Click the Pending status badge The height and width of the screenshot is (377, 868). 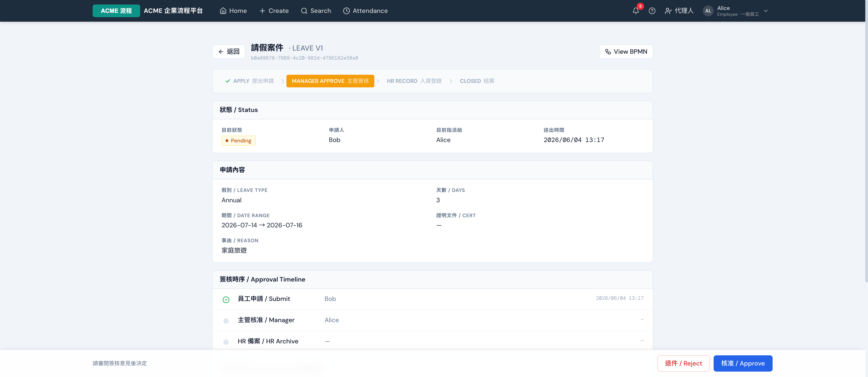(x=238, y=140)
